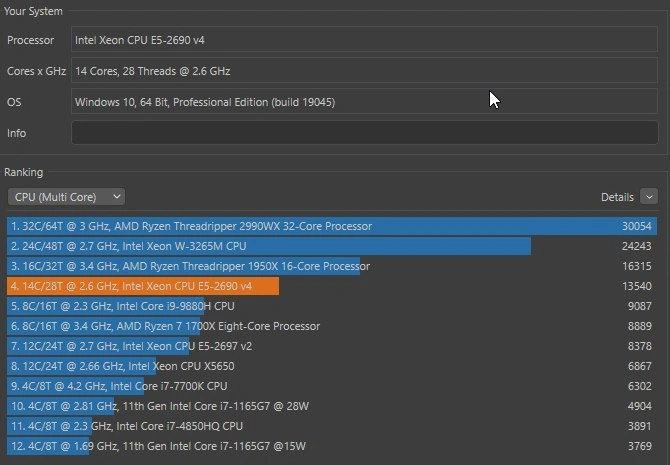670x465 pixels.
Task: Click the score value 13540
Action: 636,286
